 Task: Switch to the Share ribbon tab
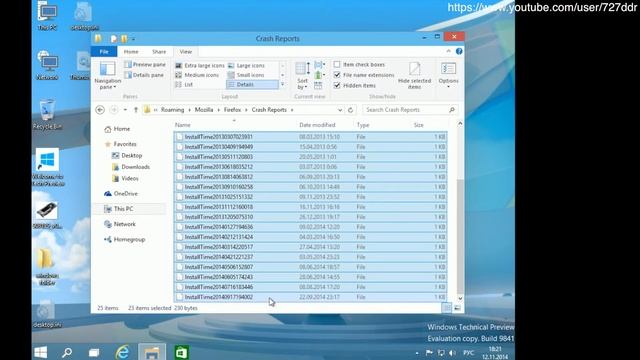tap(159, 52)
